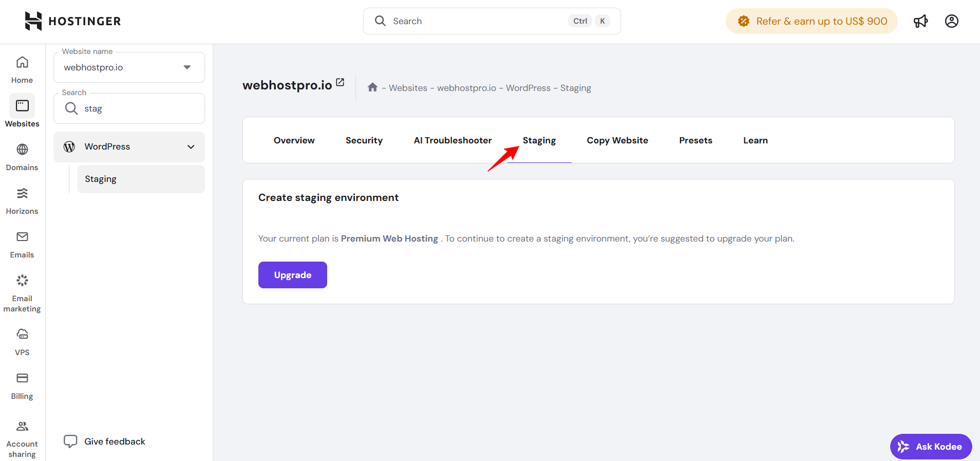Go to WordPress in the breadcrumb
Screen dimensions: 980x461
(528, 88)
